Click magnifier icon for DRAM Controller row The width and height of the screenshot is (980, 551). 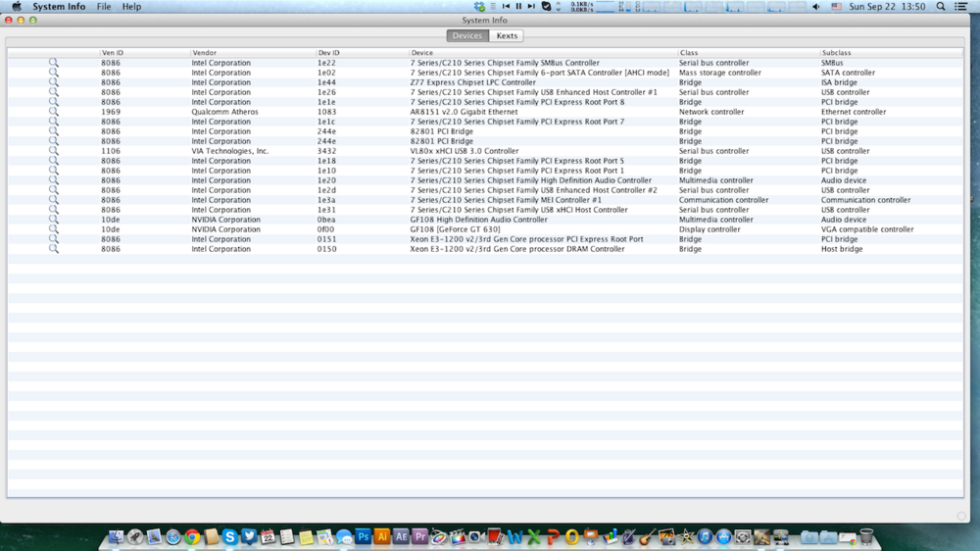(54, 249)
